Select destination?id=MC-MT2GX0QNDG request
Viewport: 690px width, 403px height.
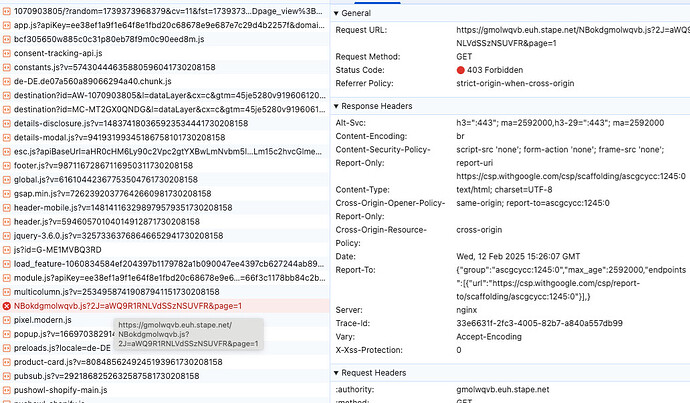[x=165, y=110]
